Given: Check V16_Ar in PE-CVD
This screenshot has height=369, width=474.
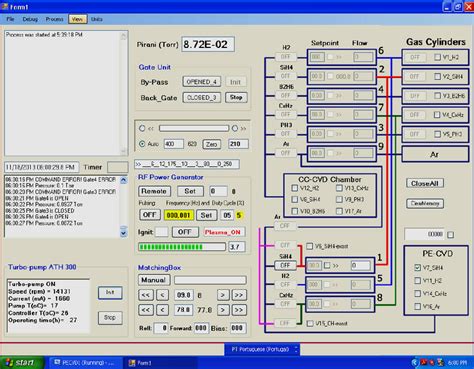Looking at the screenshot, I should 417,306.
